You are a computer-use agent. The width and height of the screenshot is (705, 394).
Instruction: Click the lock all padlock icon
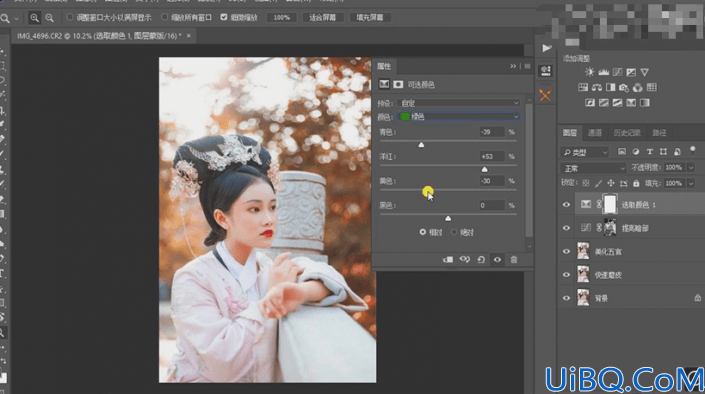(636, 183)
